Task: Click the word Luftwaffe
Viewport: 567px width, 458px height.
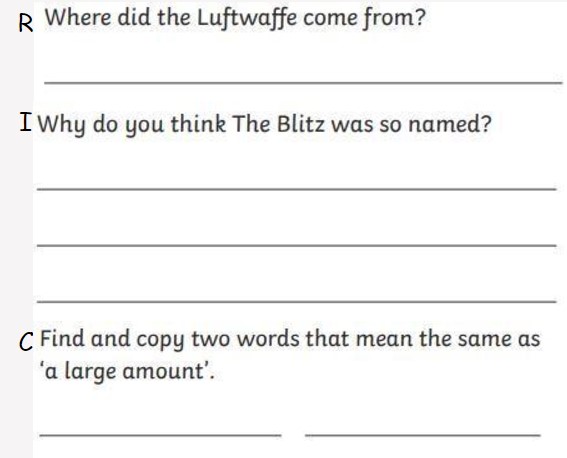Action: 247,18
